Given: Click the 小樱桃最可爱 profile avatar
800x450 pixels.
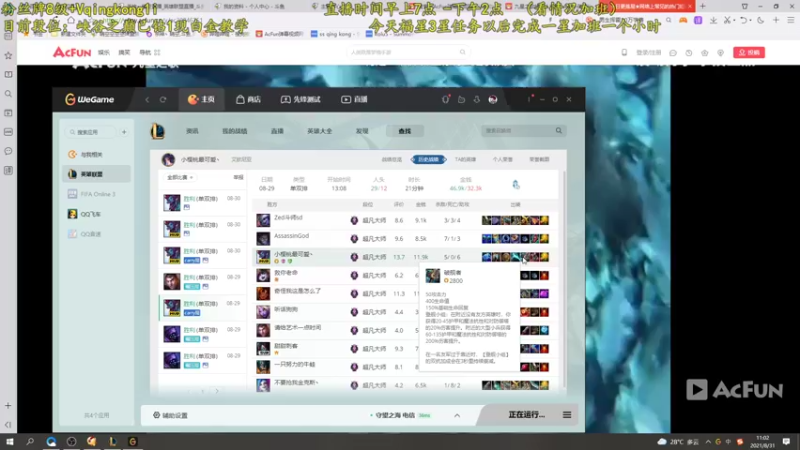Looking at the screenshot, I should (168, 160).
